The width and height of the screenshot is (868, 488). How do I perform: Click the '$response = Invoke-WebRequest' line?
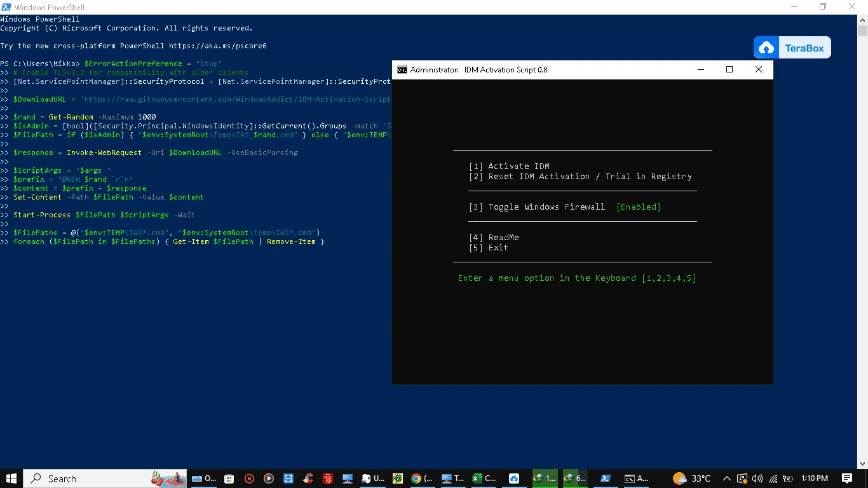(156, 152)
